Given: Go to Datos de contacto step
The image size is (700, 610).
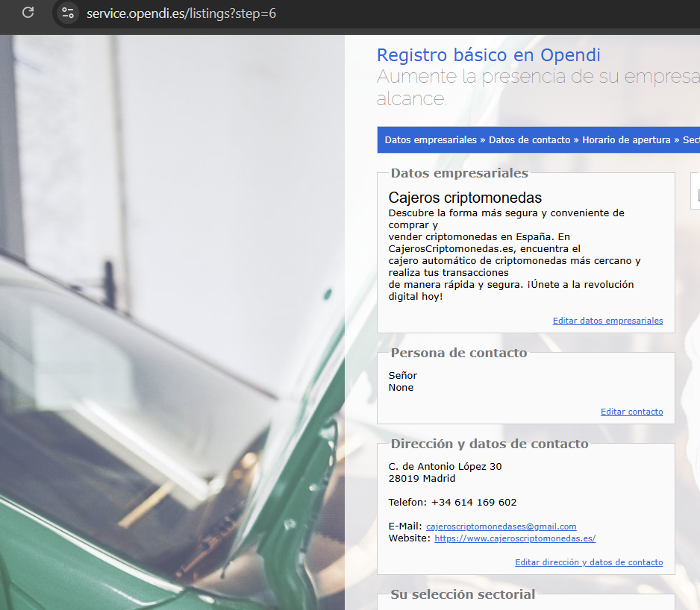Looking at the screenshot, I should pos(529,140).
